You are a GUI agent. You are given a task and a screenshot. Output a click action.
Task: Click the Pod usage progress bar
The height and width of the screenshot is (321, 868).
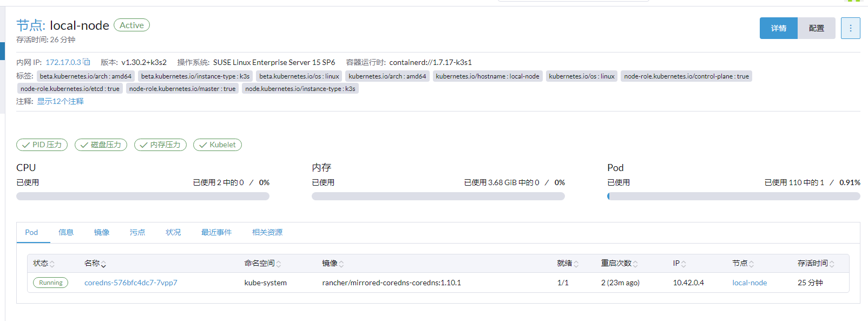pyautogui.click(x=733, y=196)
